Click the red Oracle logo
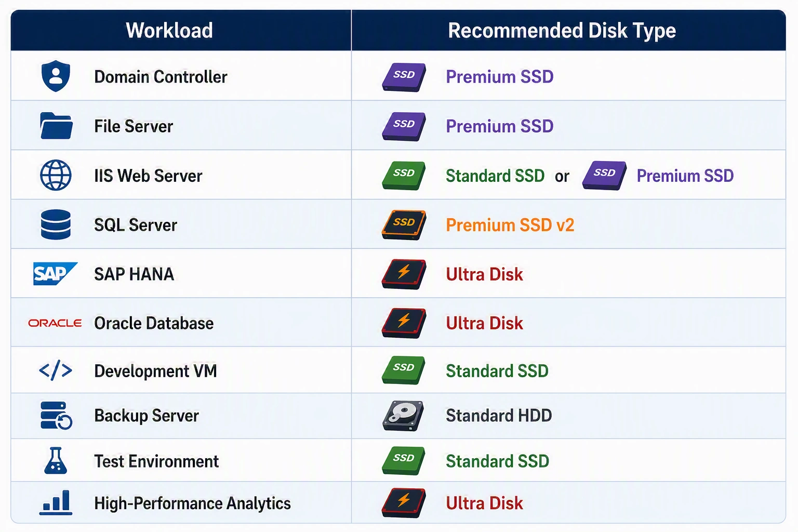This screenshot has width=798, height=532. coord(55,323)
